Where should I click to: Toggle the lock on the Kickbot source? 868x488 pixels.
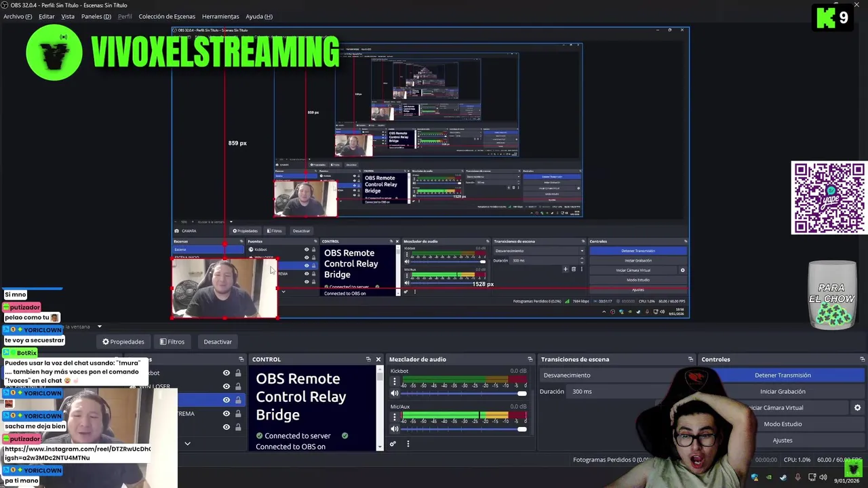238,373
